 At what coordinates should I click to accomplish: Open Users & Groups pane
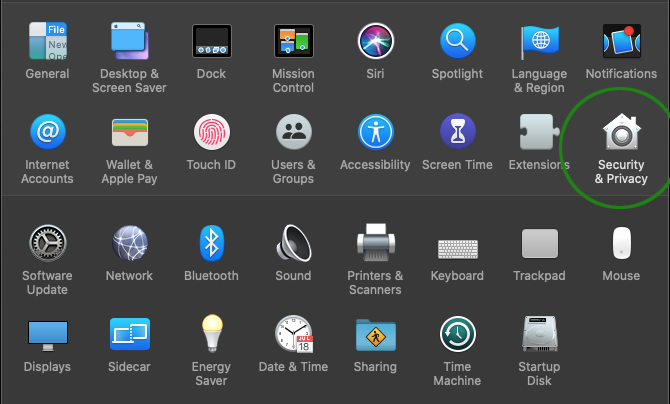294,132
